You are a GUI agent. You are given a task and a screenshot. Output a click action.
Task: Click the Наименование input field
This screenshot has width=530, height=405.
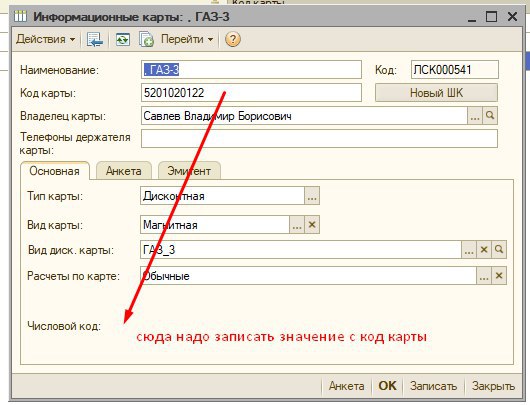coord(251,70)
